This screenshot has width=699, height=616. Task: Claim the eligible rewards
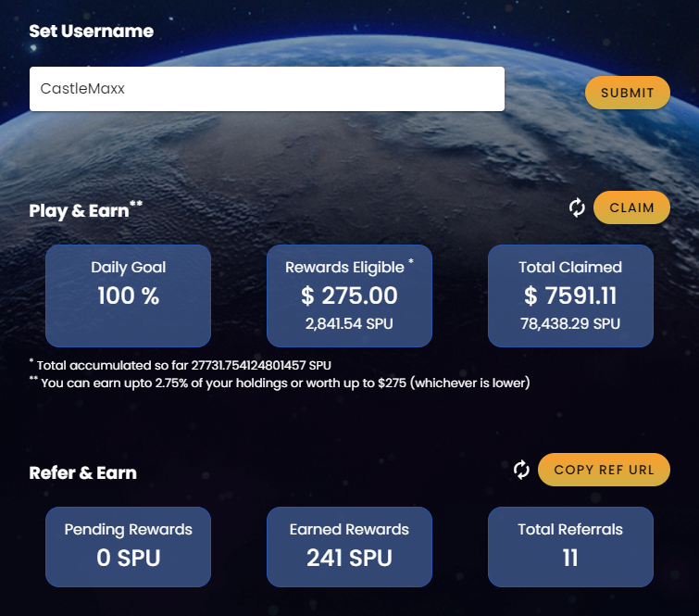pos(631,207)
